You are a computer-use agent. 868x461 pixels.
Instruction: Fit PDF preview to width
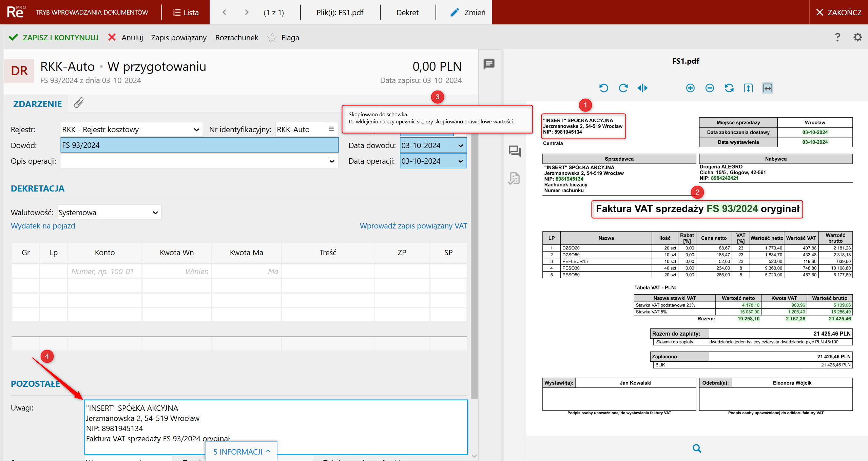point(768,88)
